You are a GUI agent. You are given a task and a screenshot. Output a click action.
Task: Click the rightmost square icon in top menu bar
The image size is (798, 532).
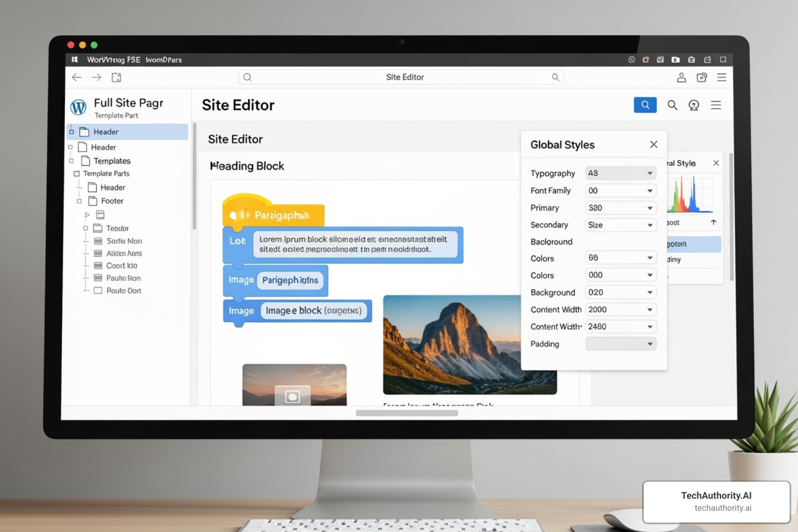pyautogui.click(x=723, y=60)
